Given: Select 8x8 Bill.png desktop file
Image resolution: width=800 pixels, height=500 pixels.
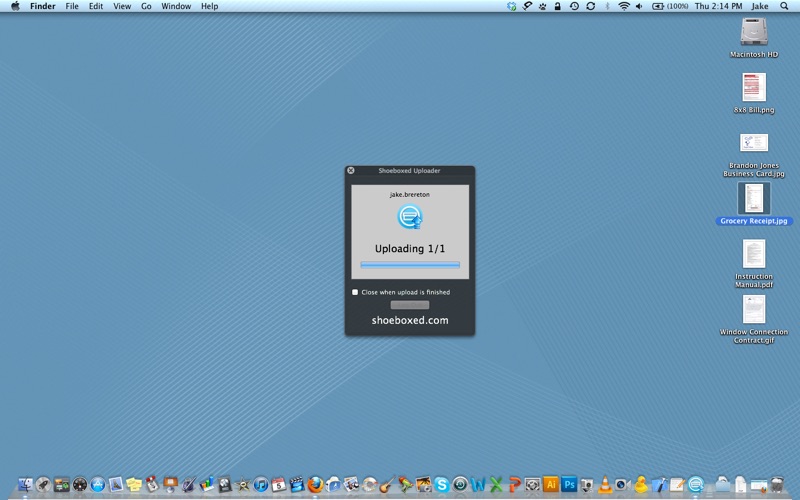Looking at the screenshot, I should tap(754, 93).
